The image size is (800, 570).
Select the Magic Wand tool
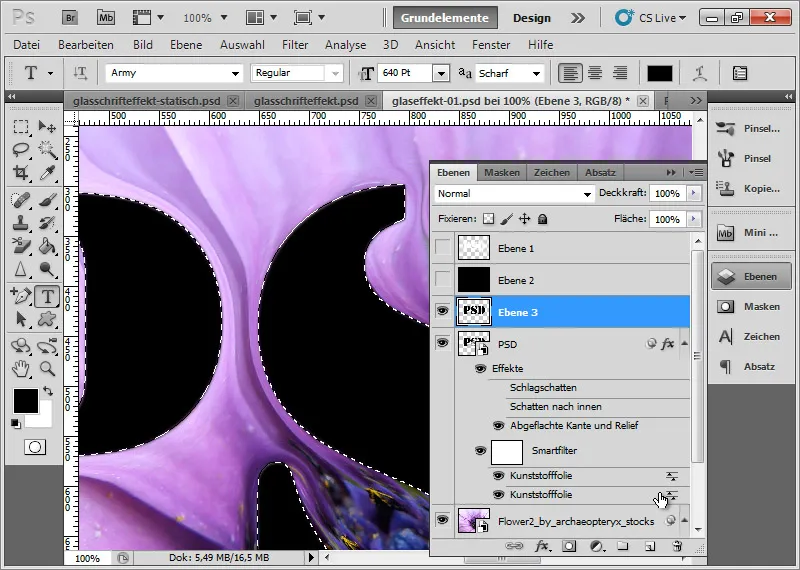pos(47,150)
